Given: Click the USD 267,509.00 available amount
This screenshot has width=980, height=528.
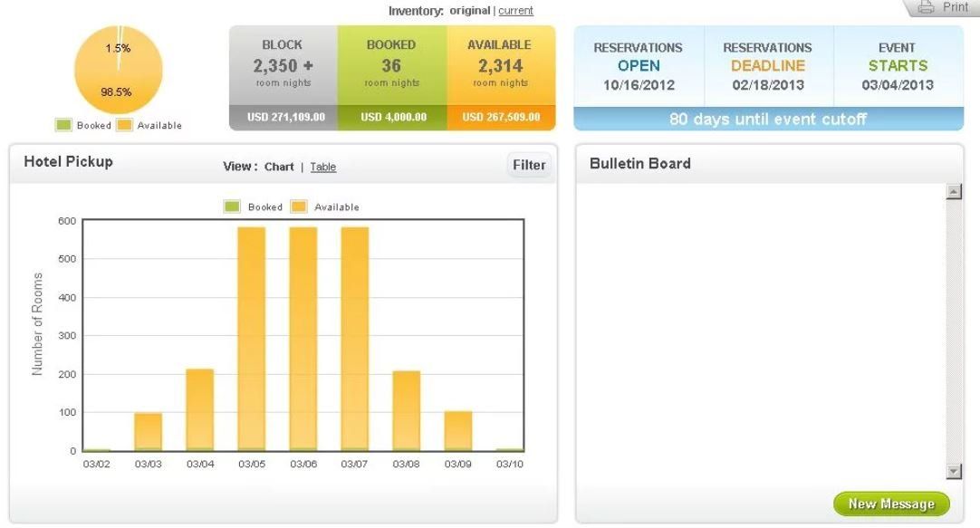Looking at the screenshot, I should click(501, 118).
